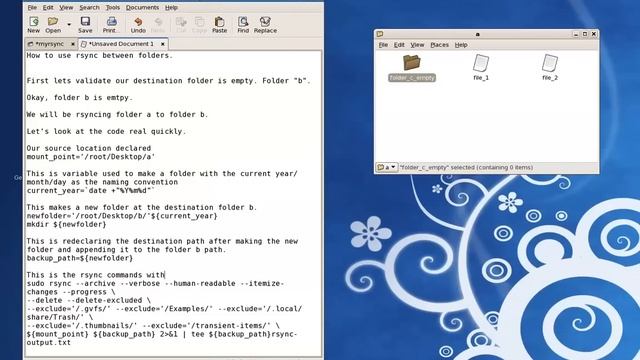Maximize the file browser window
Viewport: 640px width, 360px height.
coord(585,34)
